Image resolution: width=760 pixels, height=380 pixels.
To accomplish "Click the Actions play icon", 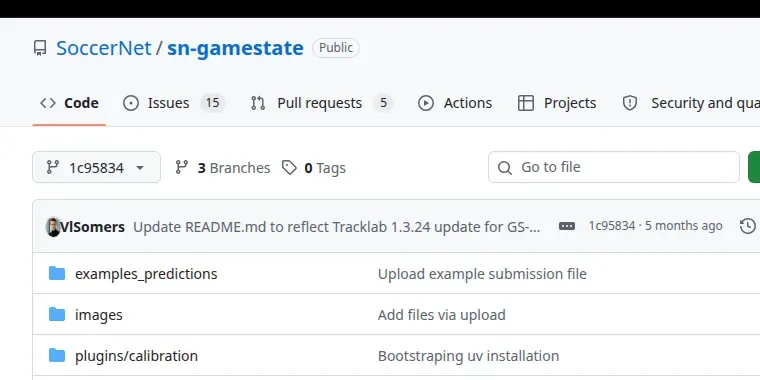I will pos(426,103).
